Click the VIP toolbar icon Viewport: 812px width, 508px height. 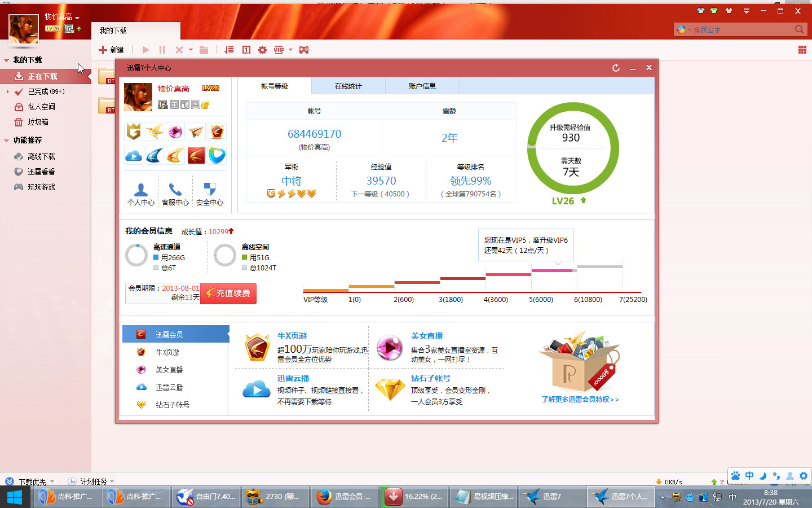pos(279,50)
